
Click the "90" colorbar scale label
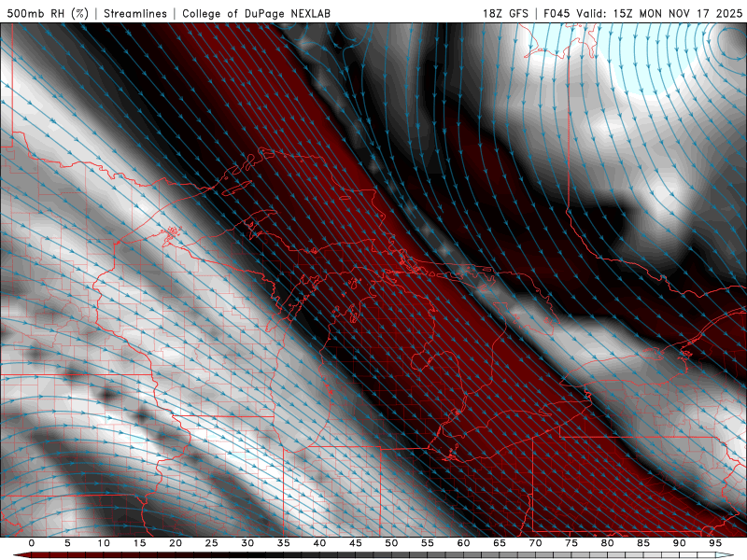click(x=680, y=543)
